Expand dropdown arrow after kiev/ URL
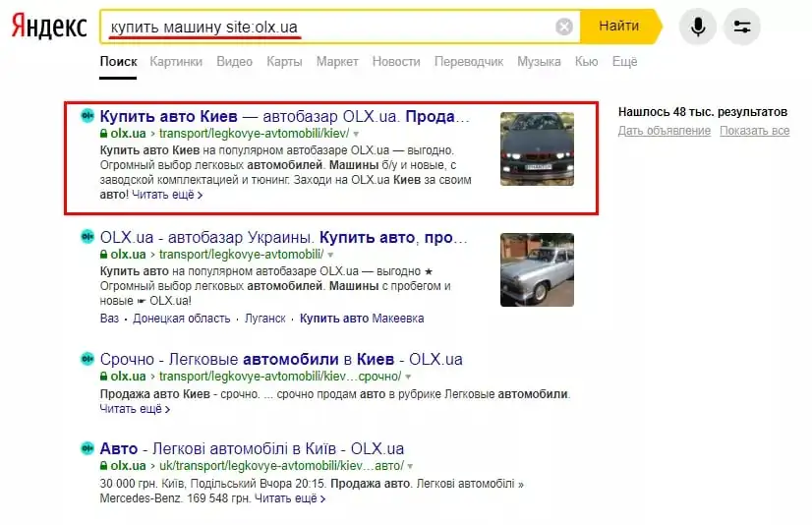This screenshot has width=812, height=525. (356, 134)
